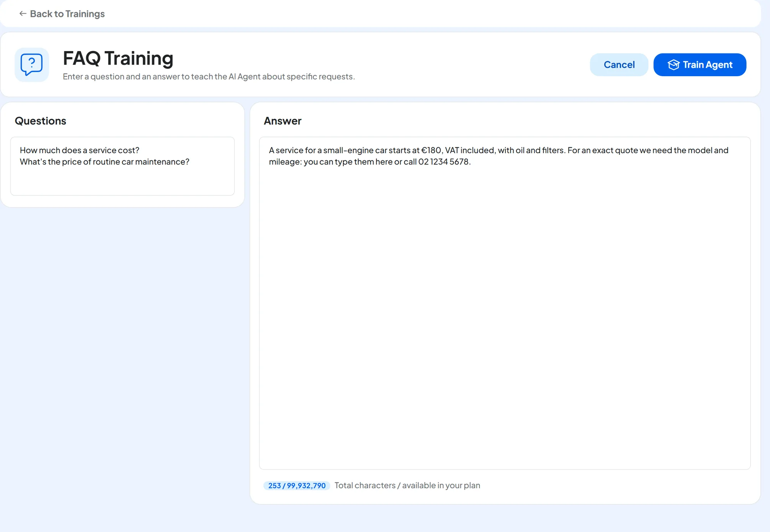Click the FAQ question bubble icon
Image resolution: width=770 pixels, height=532 pixels.
(32, 65)
